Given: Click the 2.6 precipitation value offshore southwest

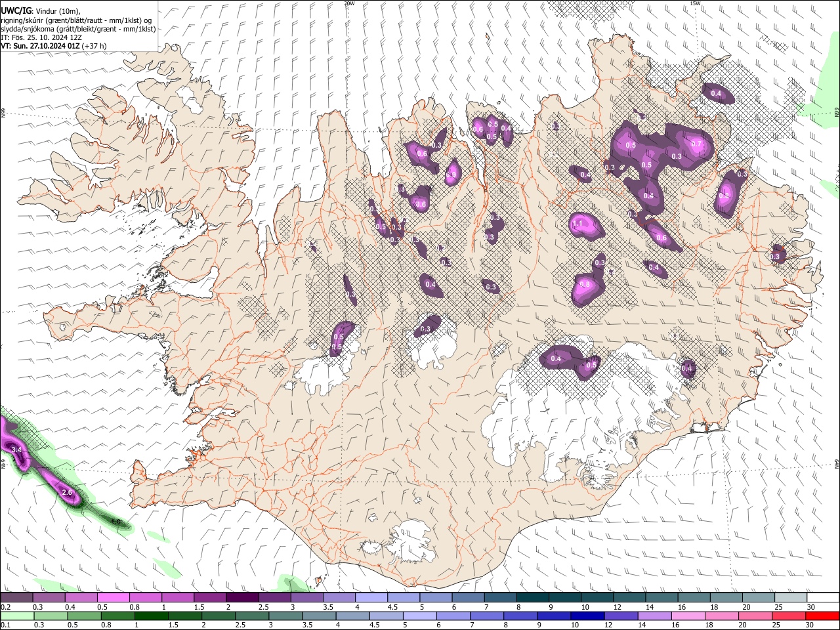Looking at the screenshot, I should click(66, 492).
